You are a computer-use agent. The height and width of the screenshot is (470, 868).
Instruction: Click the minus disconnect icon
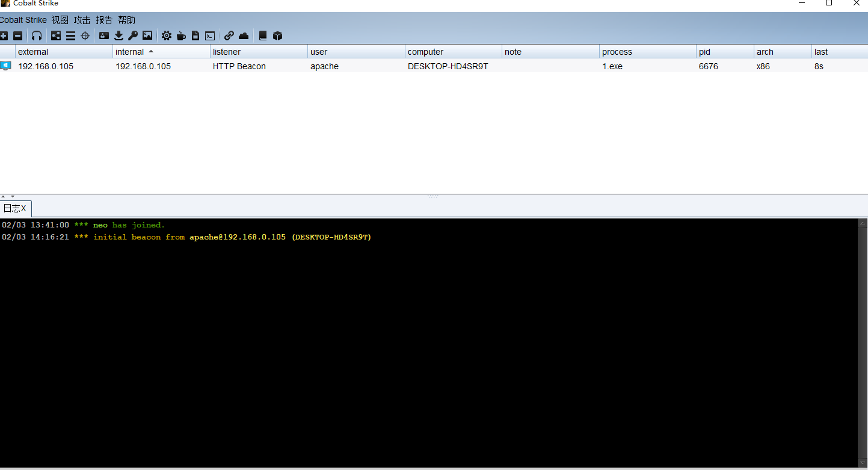[17, 36]
